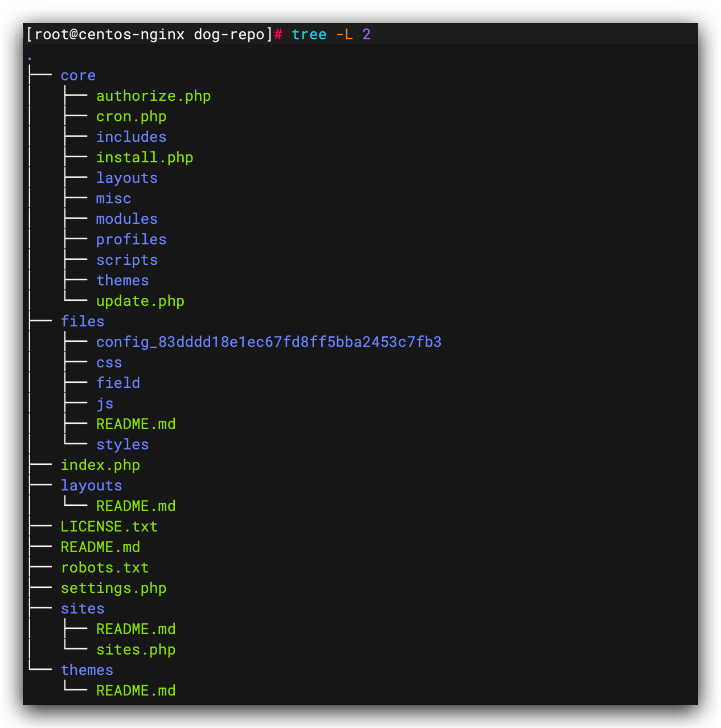Click the authorize.php file entry
The image size is (721, 728).
pos(153,96)
